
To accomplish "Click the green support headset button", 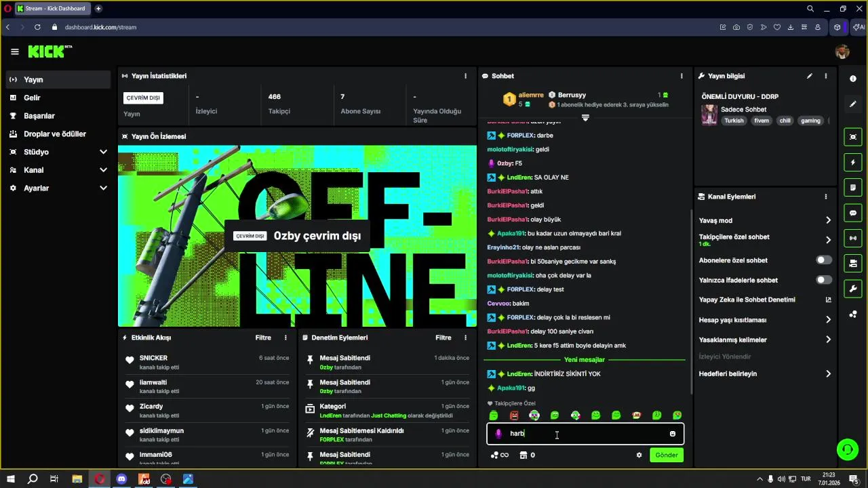I will (x=847, y=449).
